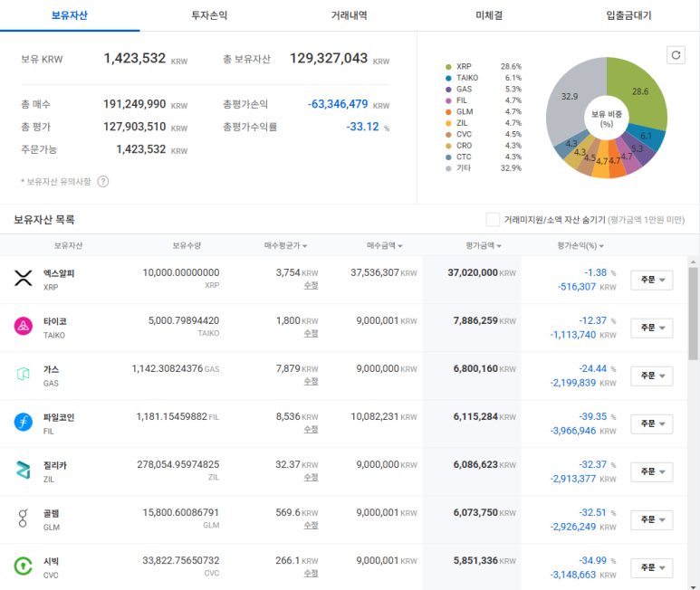Click the XRP valuation 37,020,000 cell
The height and width of the screenshot is (590, 700).
point(473,272)
